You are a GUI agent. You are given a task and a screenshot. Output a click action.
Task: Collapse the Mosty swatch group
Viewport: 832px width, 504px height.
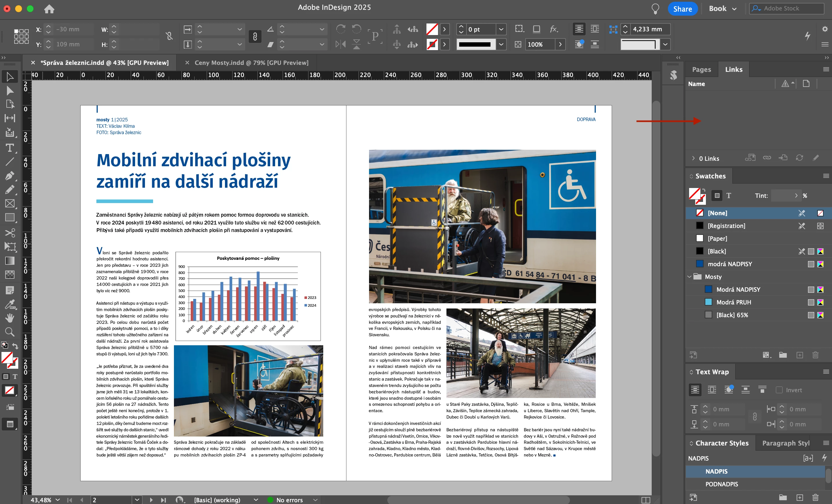(x=689, y=277)
